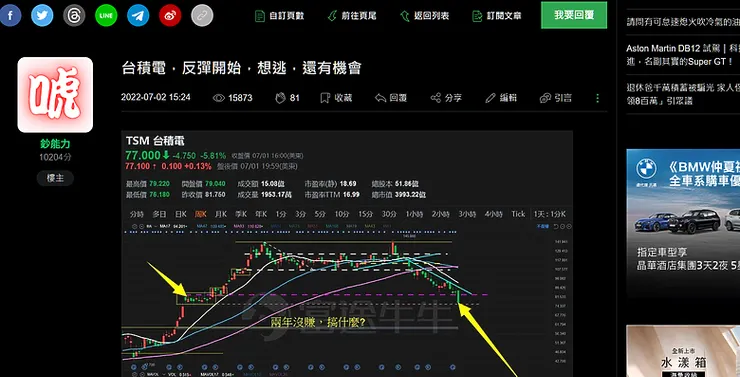Screen dimensions: 740x377
Task: Open the green three-dot more menu
Action: coord(597,98)
